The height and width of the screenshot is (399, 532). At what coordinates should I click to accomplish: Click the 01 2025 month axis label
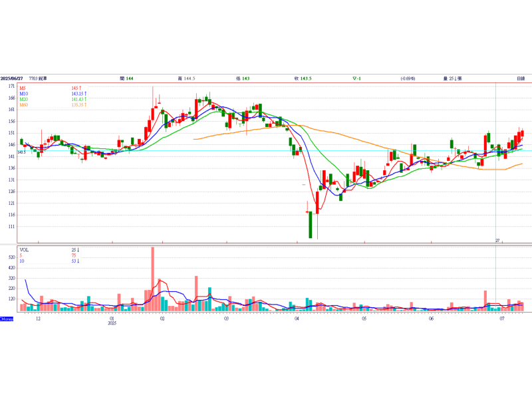tap(112, 321)
